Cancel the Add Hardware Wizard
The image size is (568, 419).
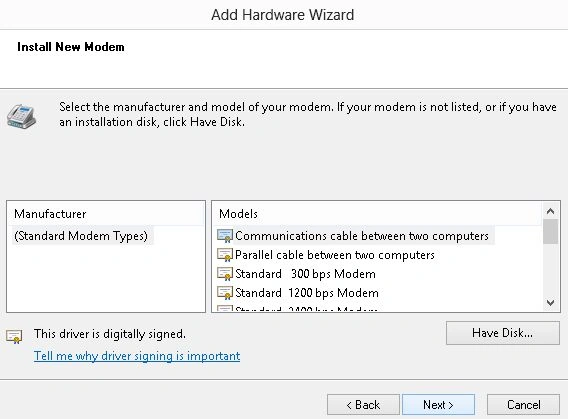pyautogui.click(x=523, y=405)
